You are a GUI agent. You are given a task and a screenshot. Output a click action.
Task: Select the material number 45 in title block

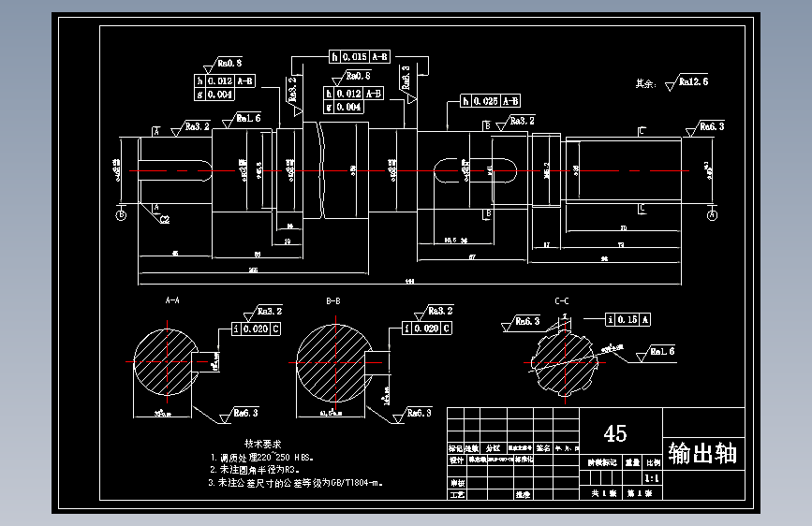pos(615,433)
